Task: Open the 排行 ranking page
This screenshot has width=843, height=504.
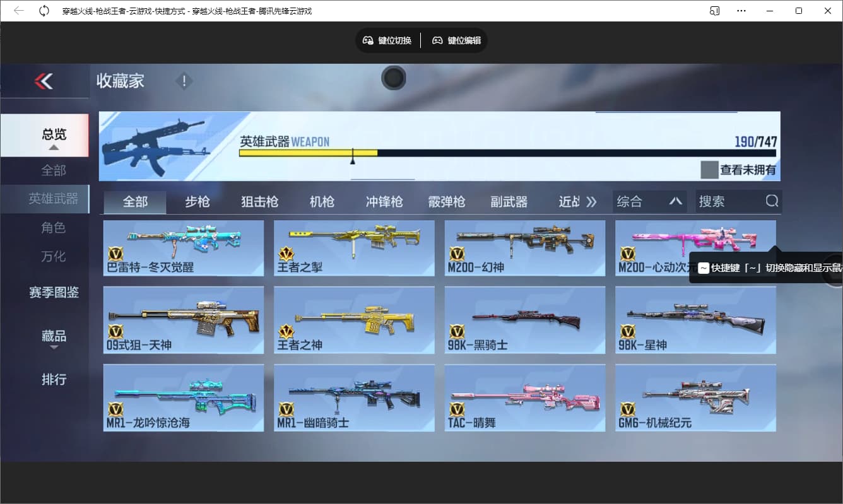Action: 54,379
